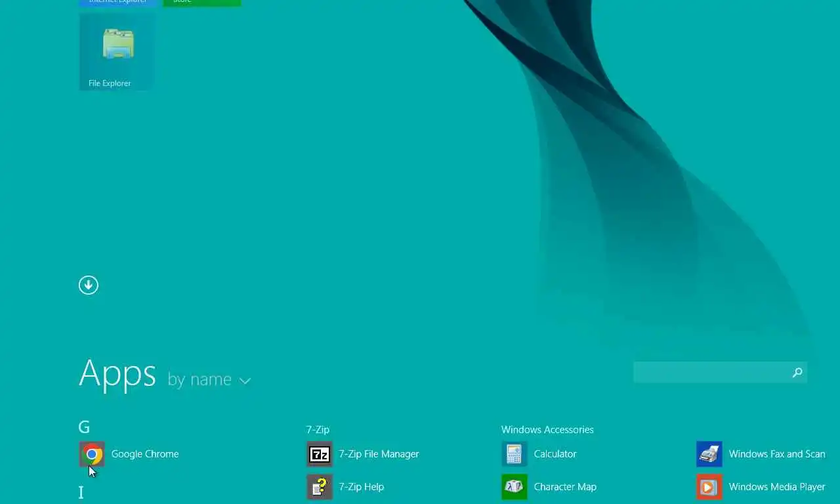The width and height of the screenshot is (840, 504).
Task: Open the File Explorer tile
Action: tap(117, 52)
